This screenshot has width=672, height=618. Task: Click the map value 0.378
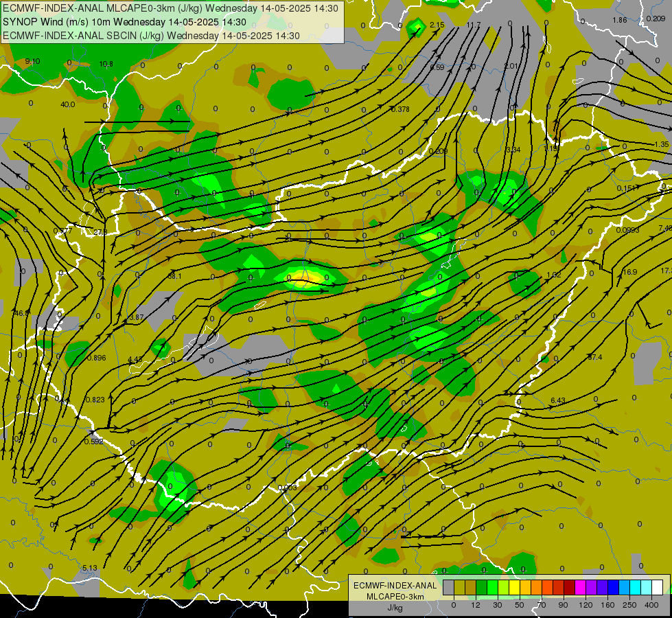pyautogui.click(x=400, y=110)
